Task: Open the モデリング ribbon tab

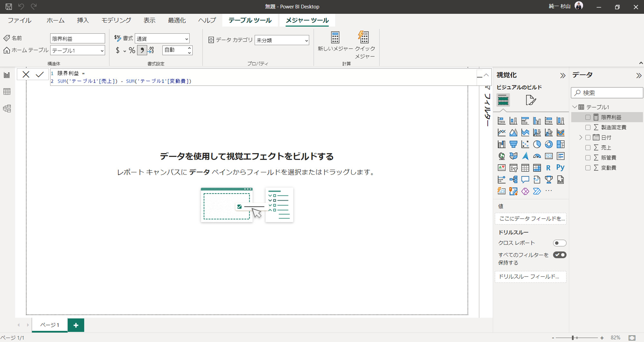Action: click(116, 20)
